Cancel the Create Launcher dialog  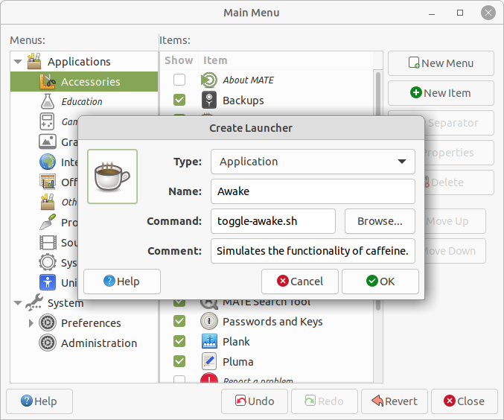pyautogui.click(x=300, y=281)
